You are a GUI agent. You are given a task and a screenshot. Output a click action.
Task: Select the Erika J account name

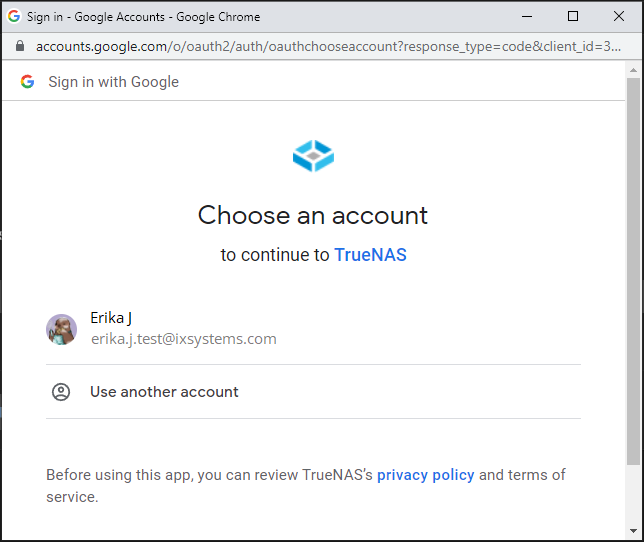tap(111, 318)
